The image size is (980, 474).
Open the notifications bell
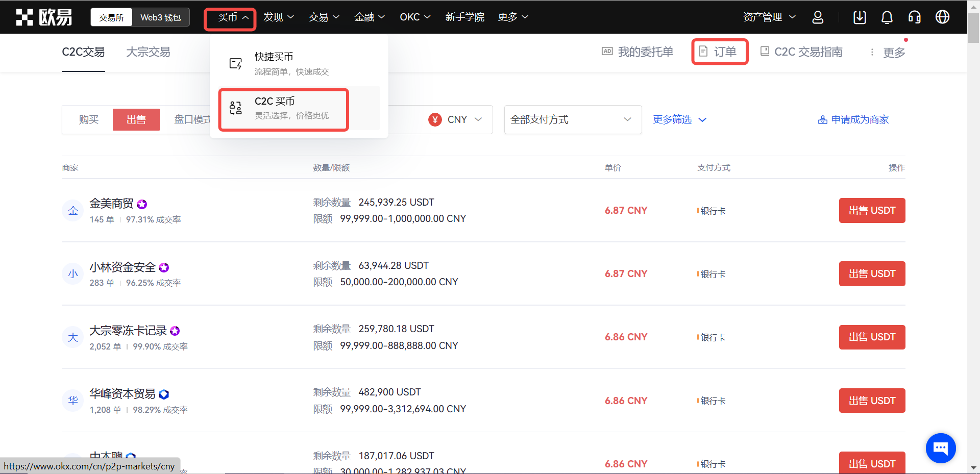click(x=887, y=17)
